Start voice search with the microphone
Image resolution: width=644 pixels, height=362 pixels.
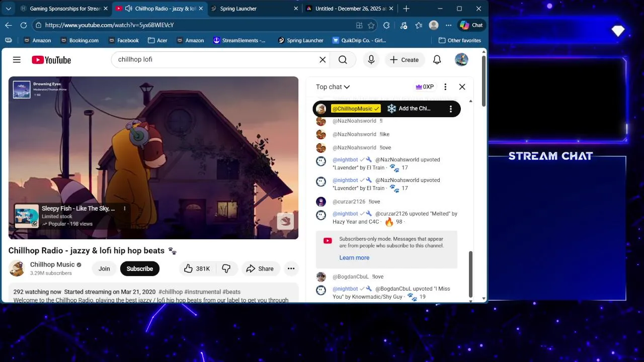pyautogui.click(x=371, y=60)
